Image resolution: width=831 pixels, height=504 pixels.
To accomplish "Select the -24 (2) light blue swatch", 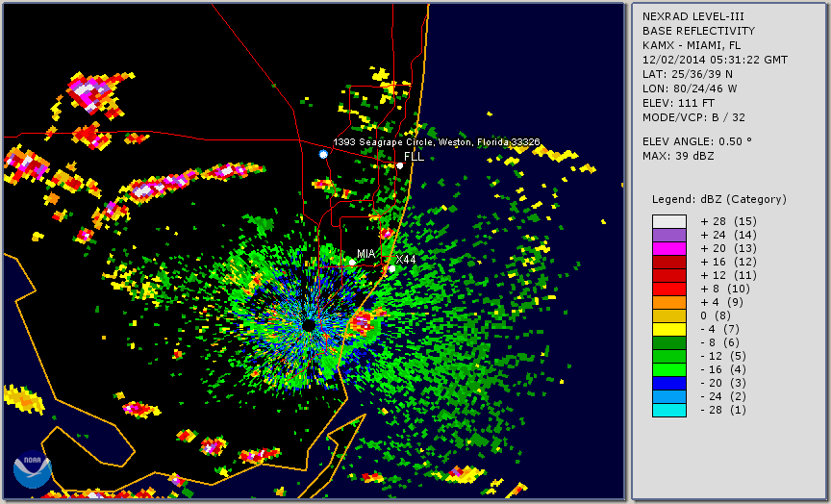I will (669, 397).
